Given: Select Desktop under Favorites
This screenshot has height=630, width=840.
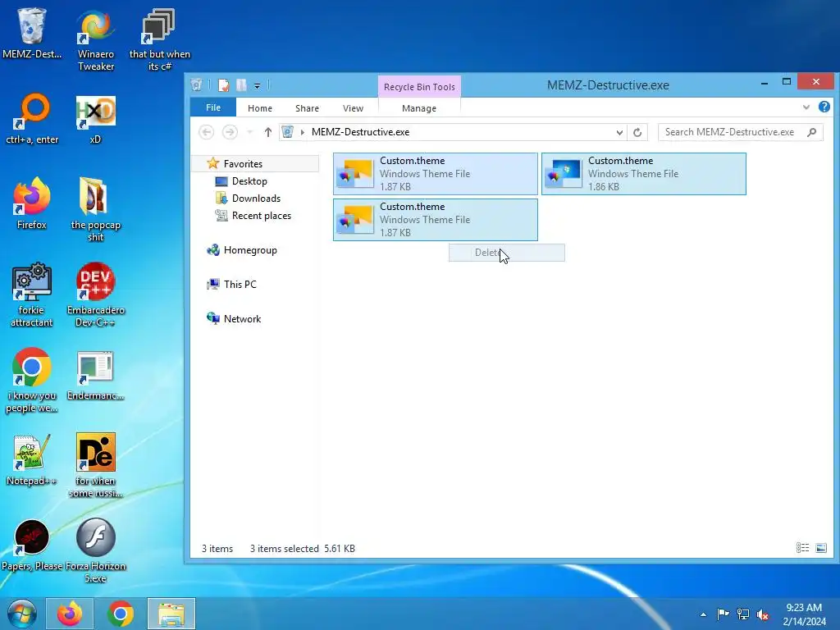Looking at the screenshot, I should click(249, 181).
